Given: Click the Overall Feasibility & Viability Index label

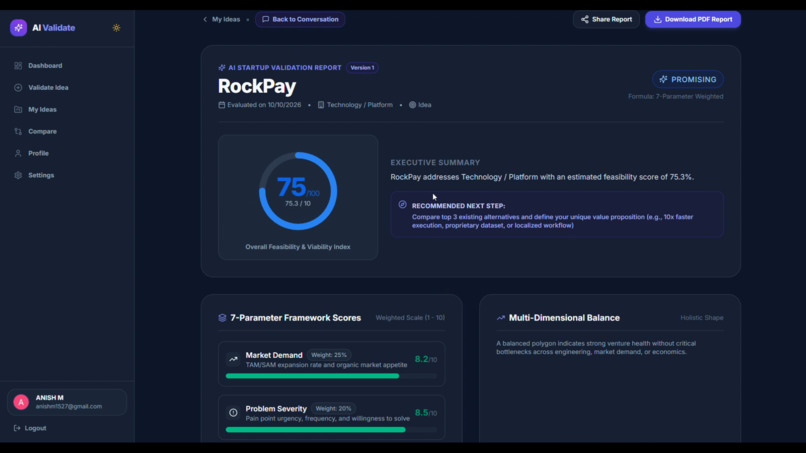Looking at the screenshot, I should (x=298, y=247).
